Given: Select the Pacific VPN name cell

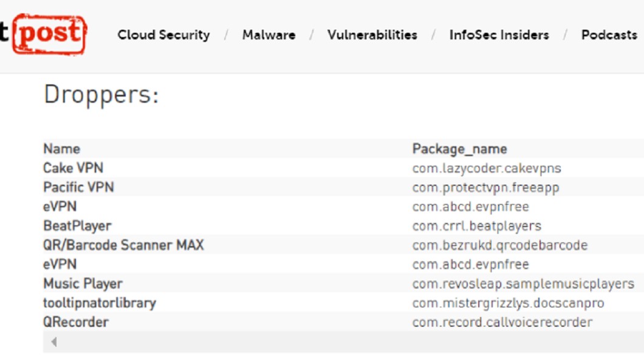Looking at the screenshot, I should 78,187.
